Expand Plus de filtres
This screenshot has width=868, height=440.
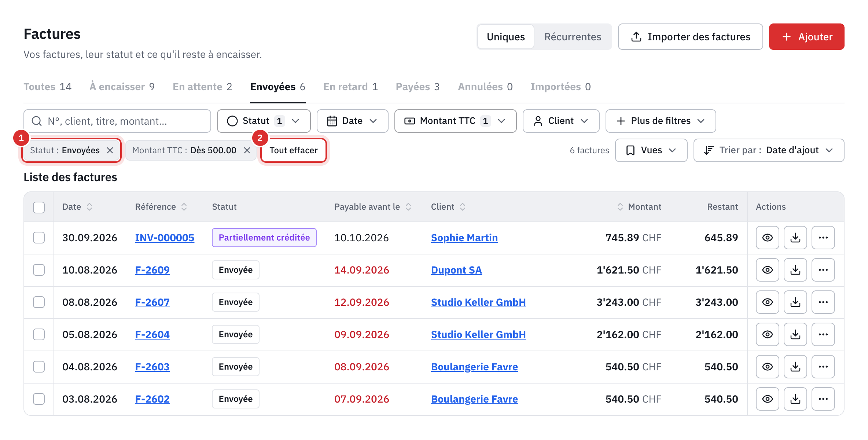[x=661, y=121]
